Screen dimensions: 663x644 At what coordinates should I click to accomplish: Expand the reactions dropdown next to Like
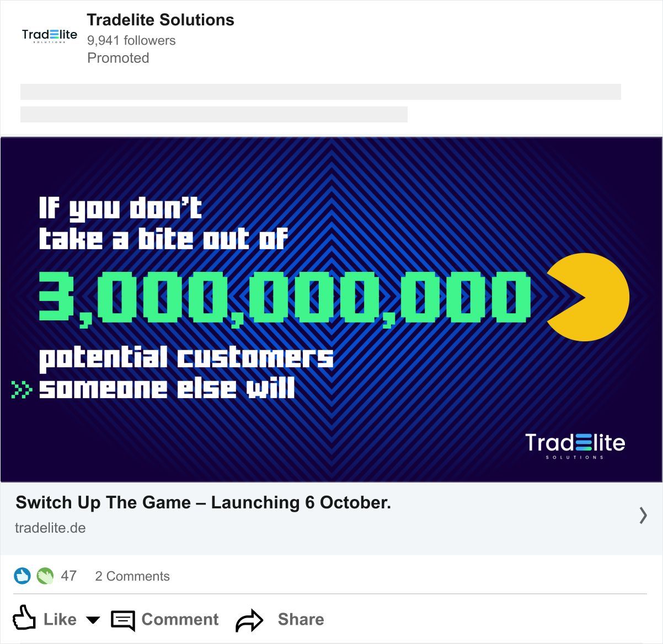(93, 620)
